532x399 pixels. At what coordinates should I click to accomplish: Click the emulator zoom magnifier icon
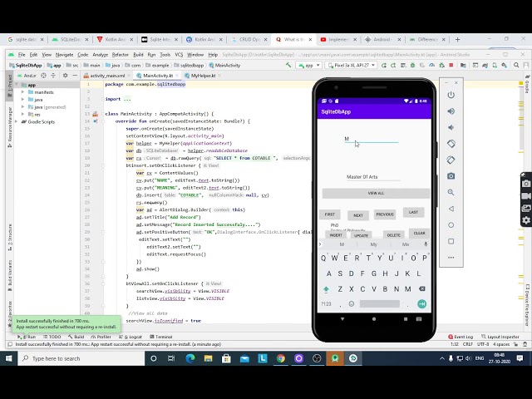(x=451, y=192)
